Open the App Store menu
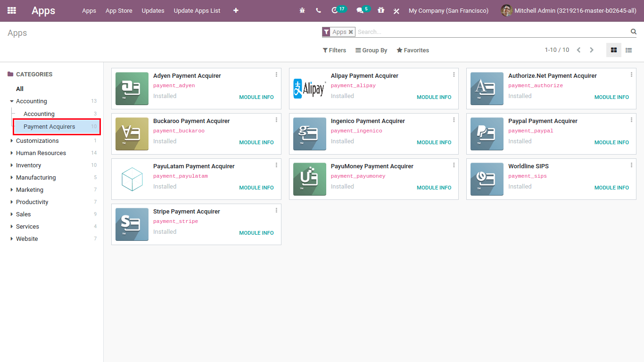Viewport: 644px width, 362px height. coord(119,10)
